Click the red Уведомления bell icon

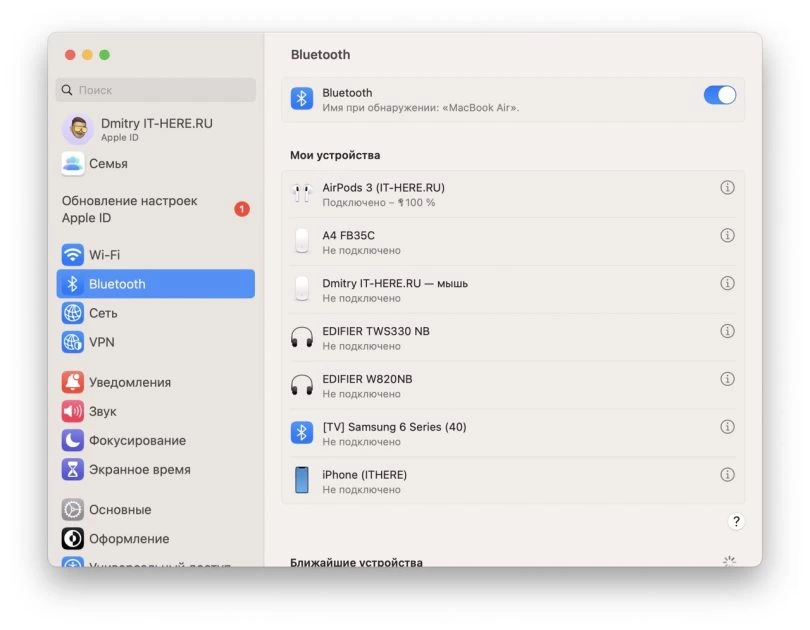point(73,382)
